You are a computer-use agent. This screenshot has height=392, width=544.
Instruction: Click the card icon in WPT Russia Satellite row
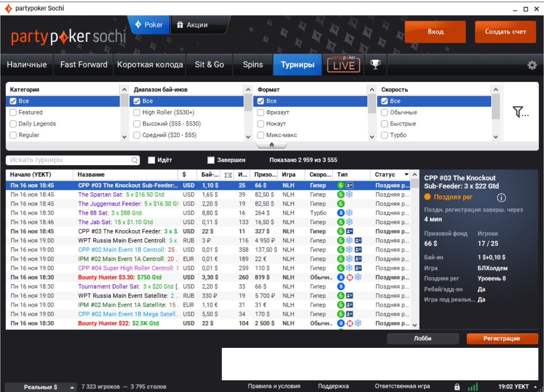(349, 296)
